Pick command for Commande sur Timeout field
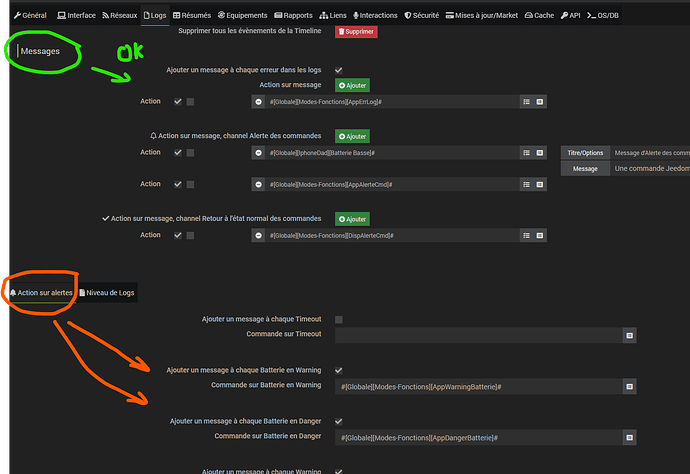Image resolution: width=690 pixels, height=474 pixels. pos(629,335)
